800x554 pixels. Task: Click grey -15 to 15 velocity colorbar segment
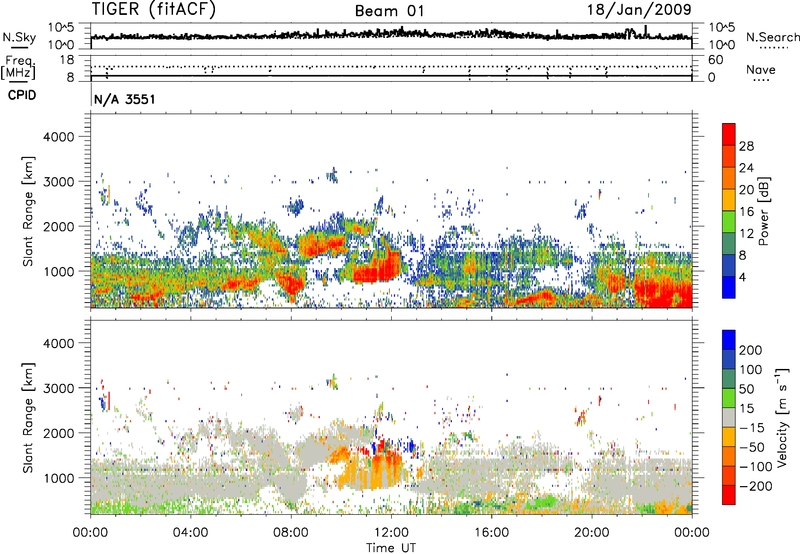[729, 417]
